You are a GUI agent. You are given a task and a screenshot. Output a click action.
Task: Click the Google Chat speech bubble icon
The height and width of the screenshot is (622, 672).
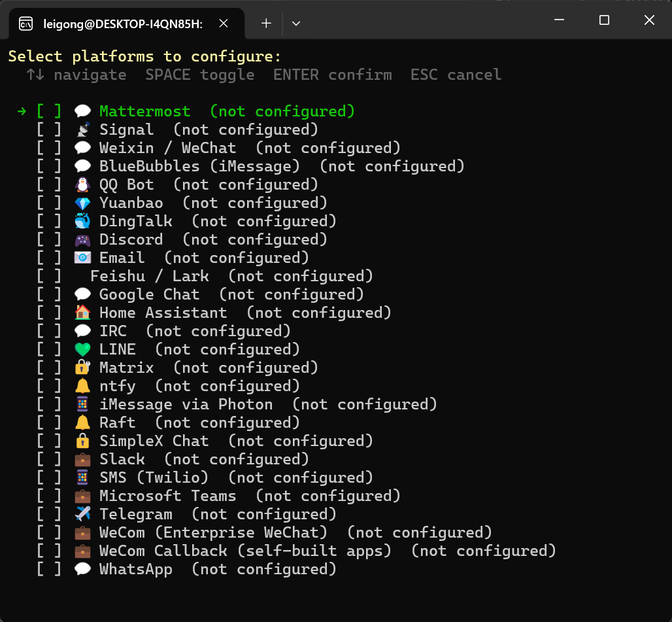83,294
